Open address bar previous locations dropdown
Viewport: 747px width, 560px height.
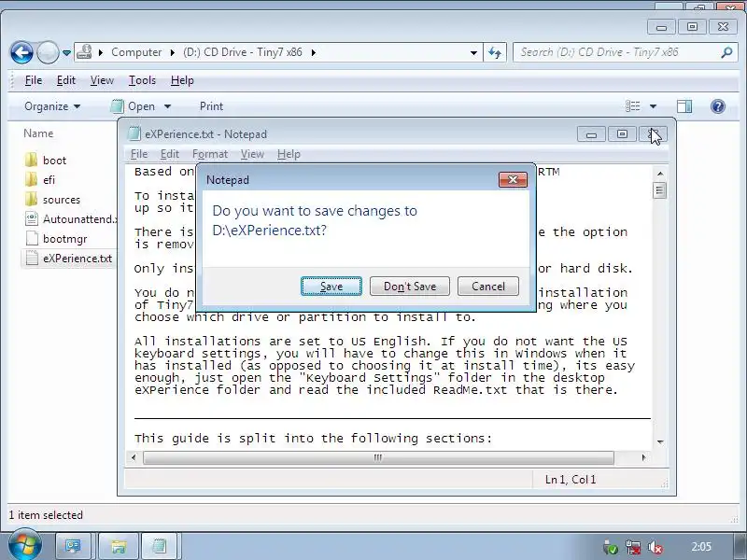[x=473, y=52]
